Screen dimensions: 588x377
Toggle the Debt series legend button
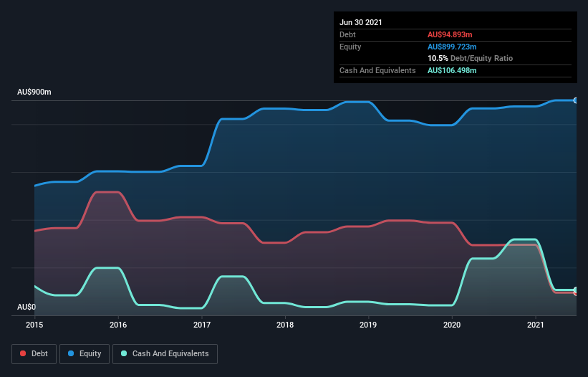tap(34, 354)
